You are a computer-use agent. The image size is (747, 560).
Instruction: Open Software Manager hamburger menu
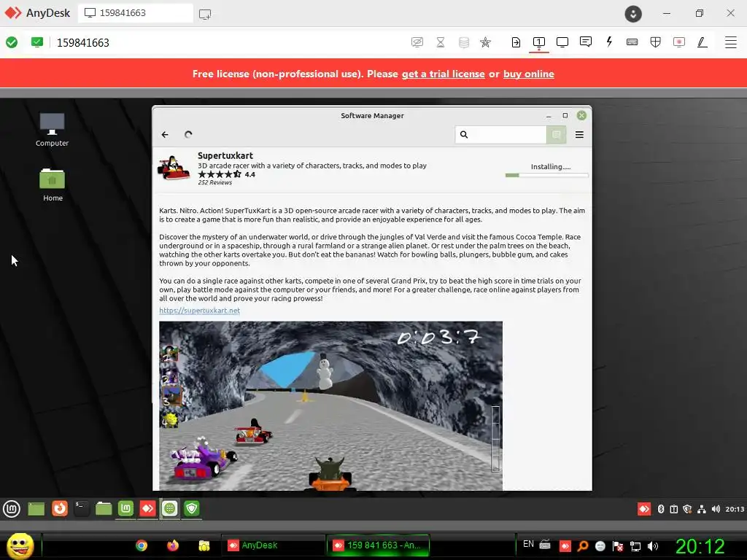point(579,135)
